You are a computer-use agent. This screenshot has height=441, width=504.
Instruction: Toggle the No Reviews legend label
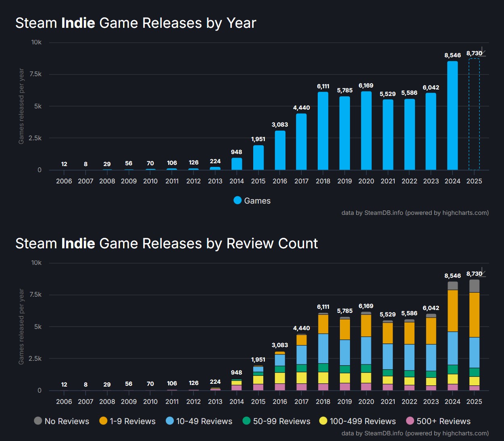point(67,421)
